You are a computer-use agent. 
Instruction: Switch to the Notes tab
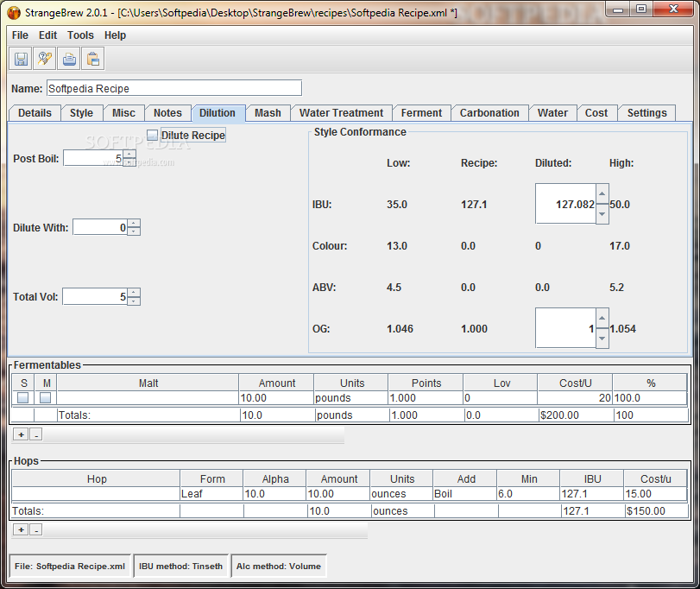pyautogui.click(x=167, y=113)
